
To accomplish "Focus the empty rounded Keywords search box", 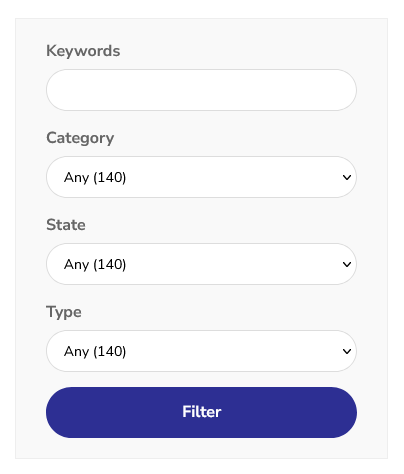I will pos(201,90).
